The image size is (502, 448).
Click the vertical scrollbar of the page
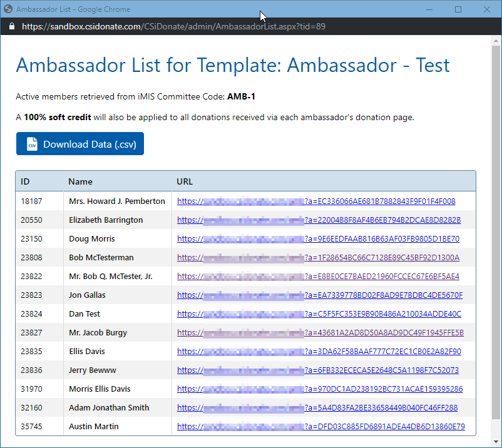[x=496, y=232]
